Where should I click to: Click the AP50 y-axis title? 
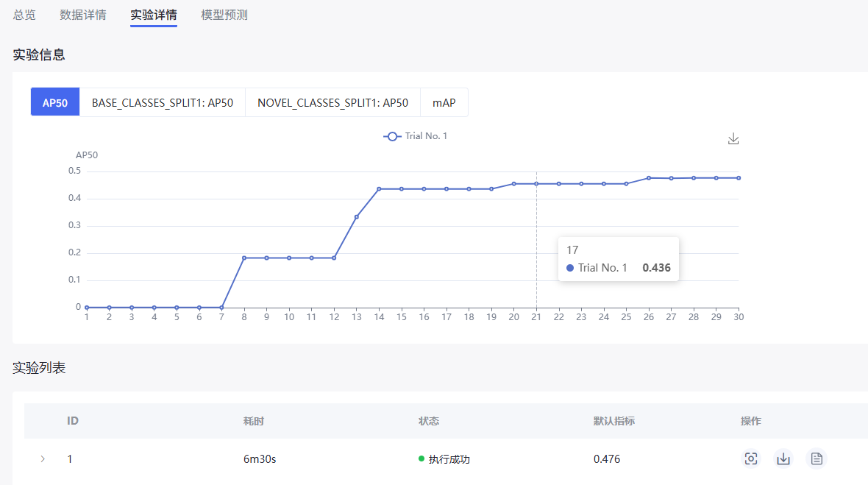[87, 155]
